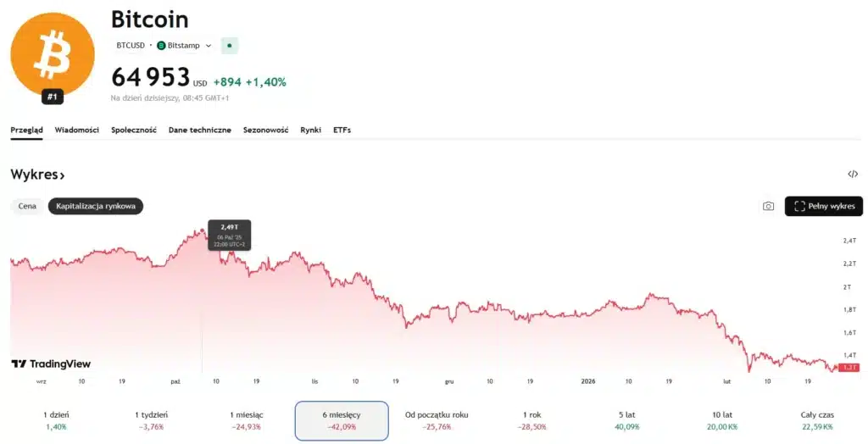Click the camera snapshot icon
The width and height of the screenshot is (868, 444).
click(x=768, y=206)
